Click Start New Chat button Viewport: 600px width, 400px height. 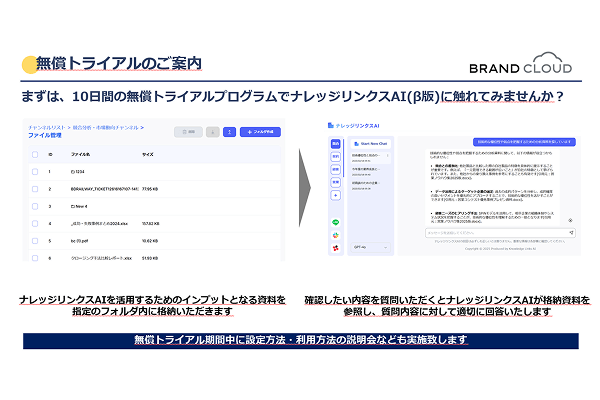(370, 144)
